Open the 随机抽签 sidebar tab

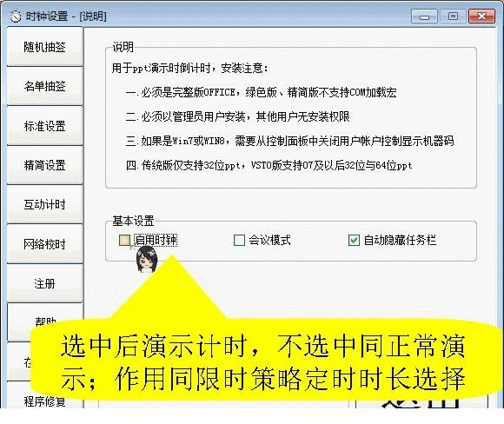pos(44,47)
